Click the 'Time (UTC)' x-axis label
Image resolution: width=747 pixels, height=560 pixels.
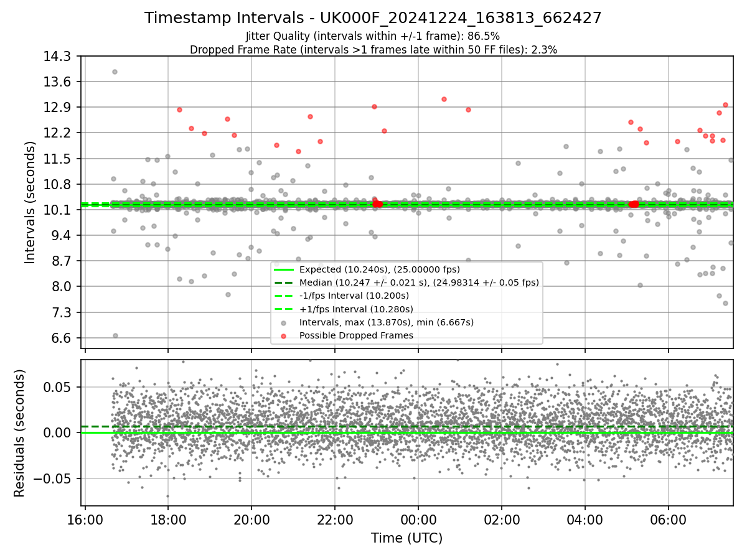406,538
